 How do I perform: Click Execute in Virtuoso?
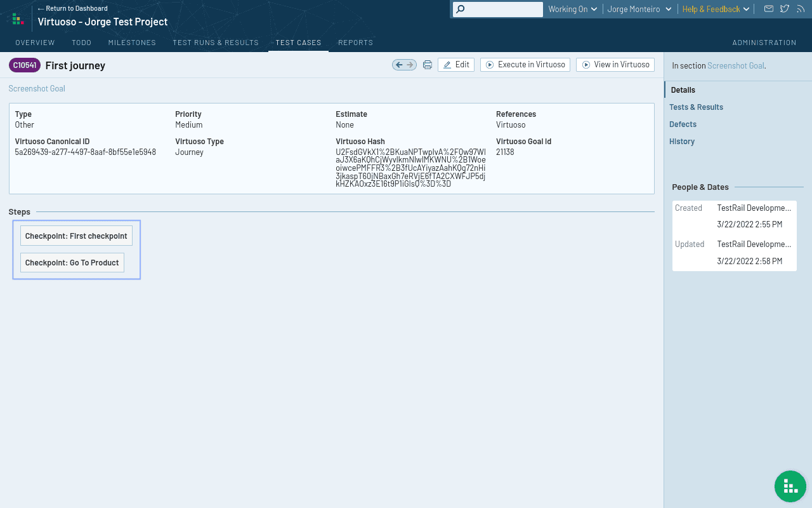[x=525, y=65]
